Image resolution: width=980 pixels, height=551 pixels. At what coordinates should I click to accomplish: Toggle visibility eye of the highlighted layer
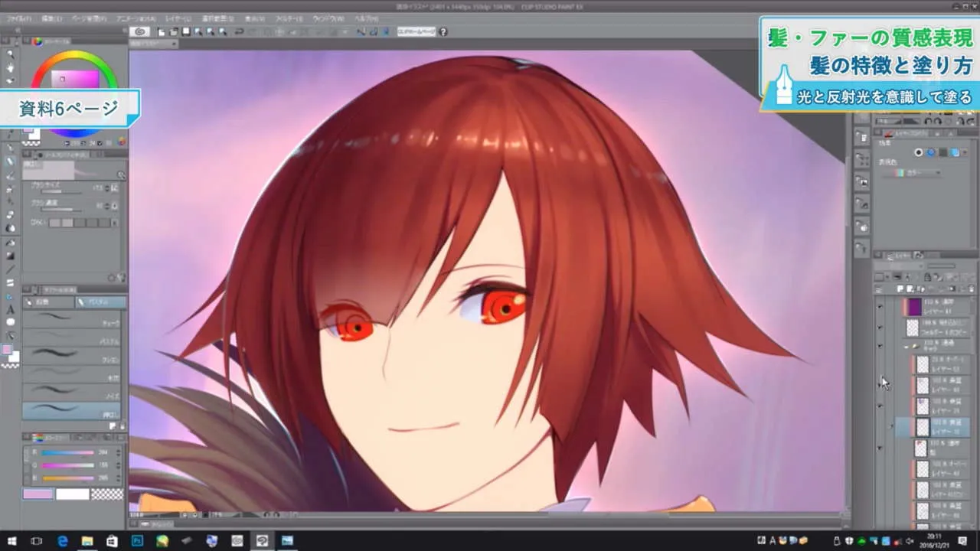[x=880, y=426]
